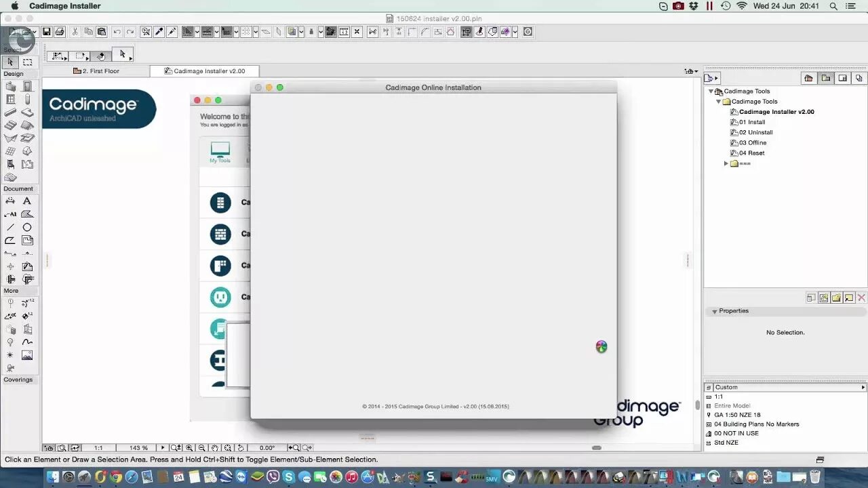Open 02 Uninstall view in navigator
Screen dimensions: 868x488
pyautogui.click(x=755, y=132)
